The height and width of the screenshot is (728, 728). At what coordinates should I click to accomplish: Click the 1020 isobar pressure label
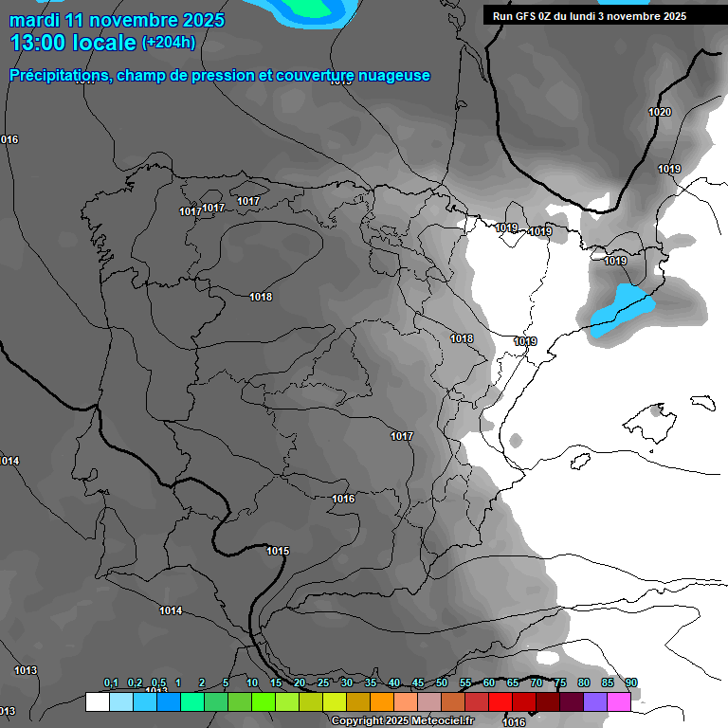tap(660, 113)
